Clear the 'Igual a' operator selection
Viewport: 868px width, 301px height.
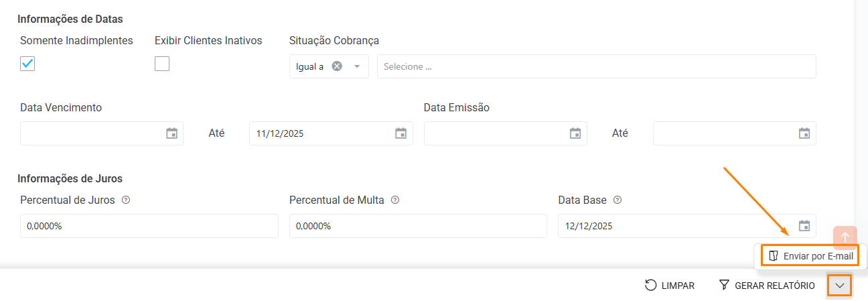(x=338, y=66)
